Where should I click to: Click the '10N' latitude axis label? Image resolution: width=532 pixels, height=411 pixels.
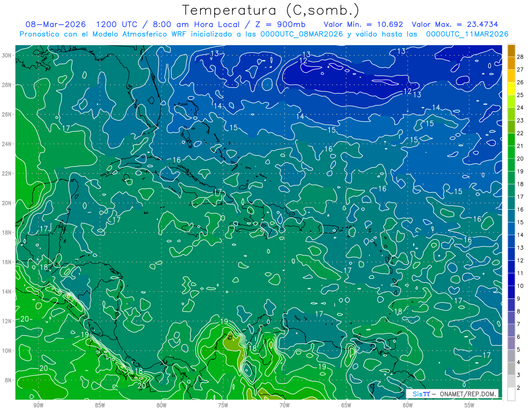pyautogui.click(x=8, y=351)
